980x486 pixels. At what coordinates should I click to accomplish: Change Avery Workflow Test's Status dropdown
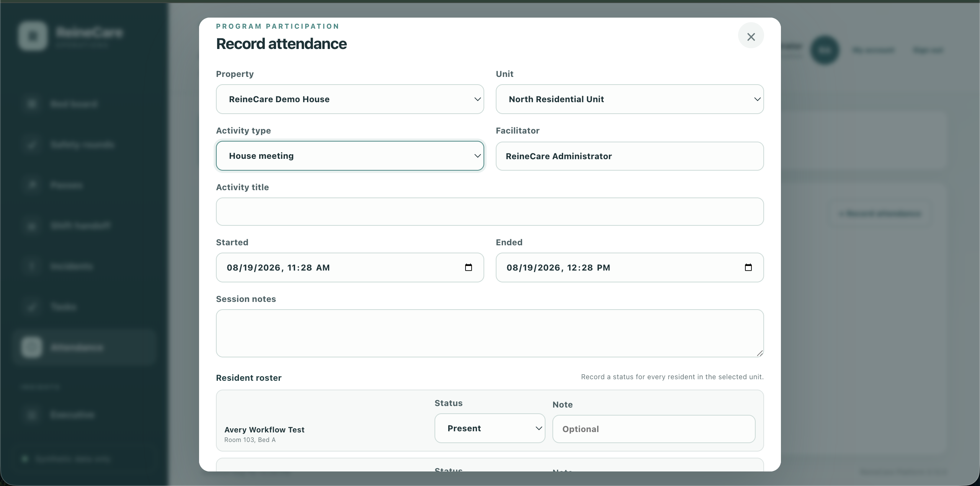pyautogui.click(x=490, y=428)
